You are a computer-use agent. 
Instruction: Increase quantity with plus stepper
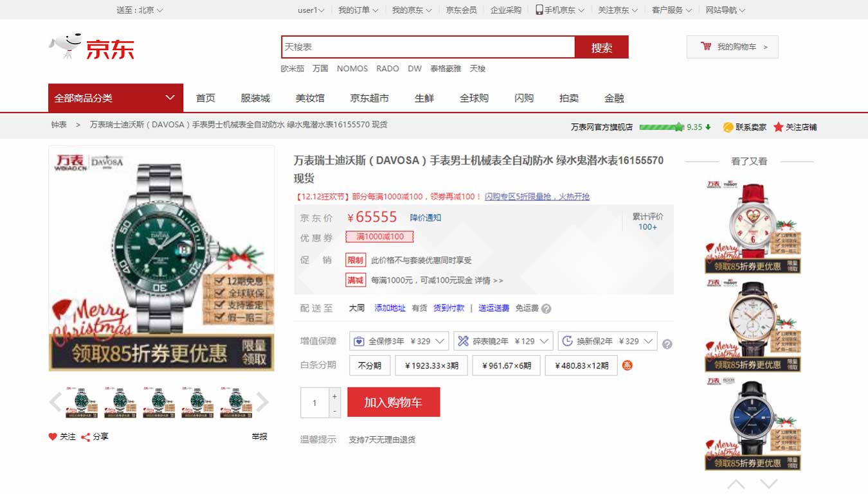(334, 396)
